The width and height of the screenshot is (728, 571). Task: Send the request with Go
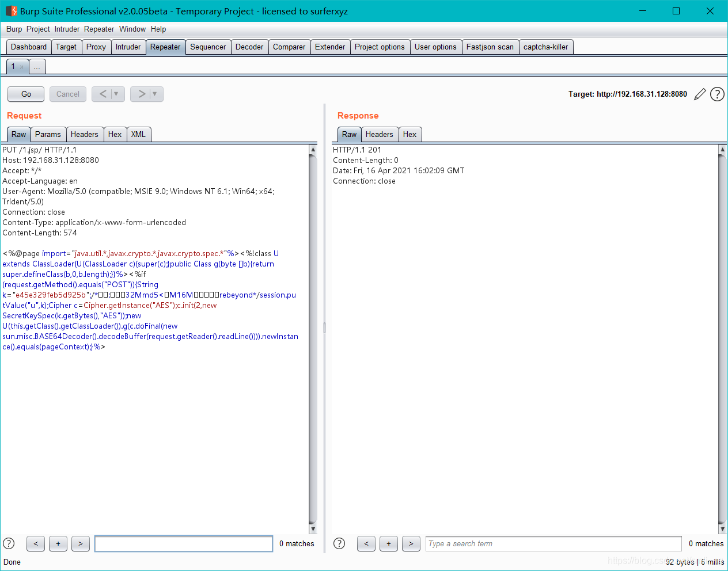(26, 94)
